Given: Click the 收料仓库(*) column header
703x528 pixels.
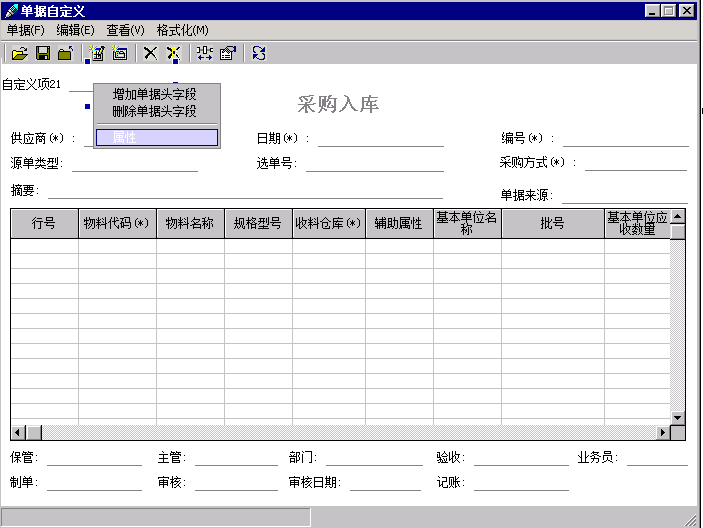Looking at the screenshot, I should coord(328,224).
